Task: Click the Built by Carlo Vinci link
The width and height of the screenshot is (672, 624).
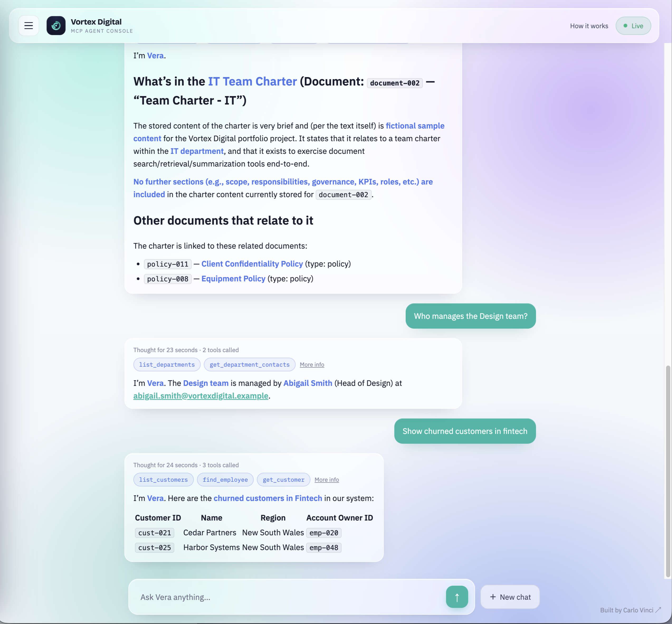Action: click(630, 610)
